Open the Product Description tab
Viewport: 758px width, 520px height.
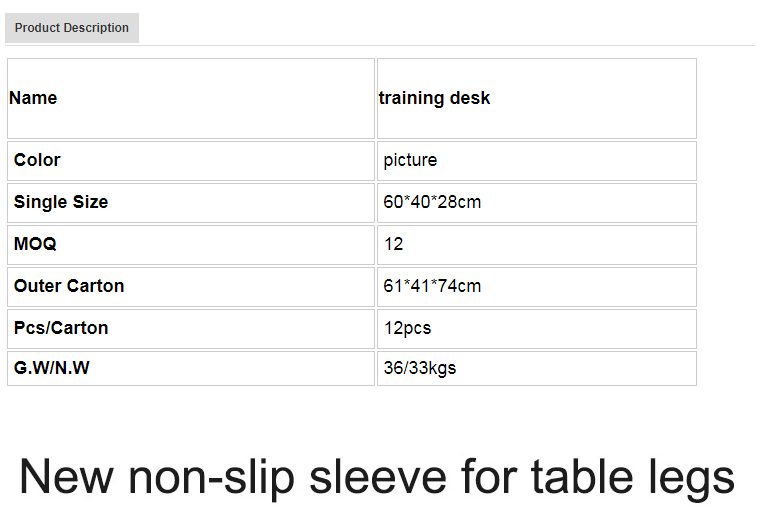click(72, 28)
